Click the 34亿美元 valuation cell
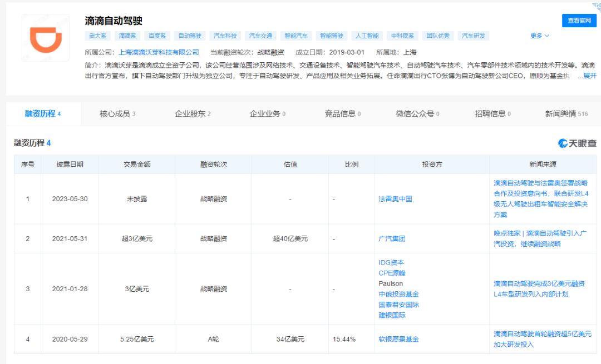 pyautogui.click(x=290, y=339)
